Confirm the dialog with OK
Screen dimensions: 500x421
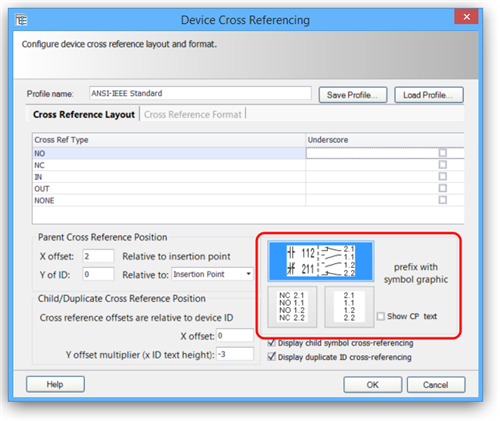[x=372, y=385]
